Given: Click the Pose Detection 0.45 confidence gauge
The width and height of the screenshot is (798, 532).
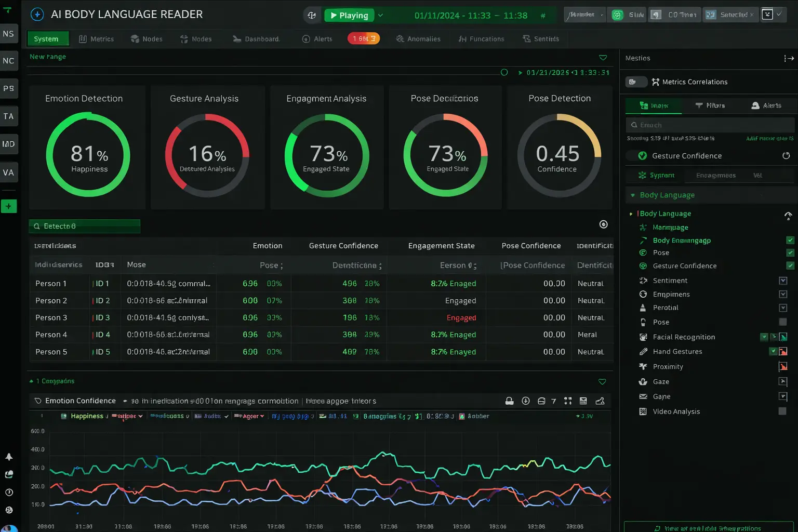Looking at the screenshot, I should click(559, 155).
